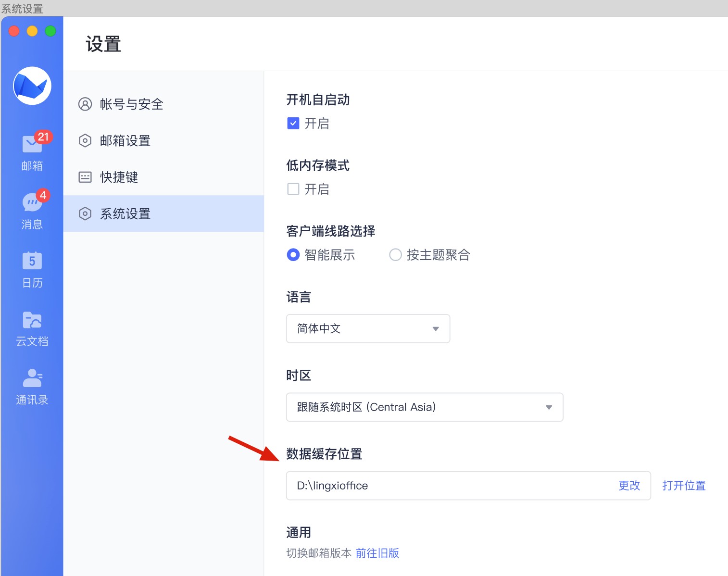The height and width of the screenshot is (576, 728).
Task: Select 按主题聚合 radio option
Action: coord(395,255)
